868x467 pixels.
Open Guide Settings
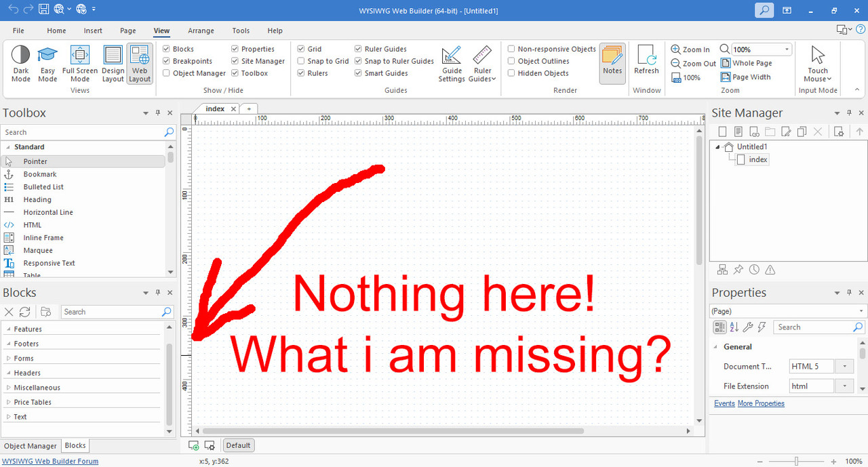pos(452,64)
